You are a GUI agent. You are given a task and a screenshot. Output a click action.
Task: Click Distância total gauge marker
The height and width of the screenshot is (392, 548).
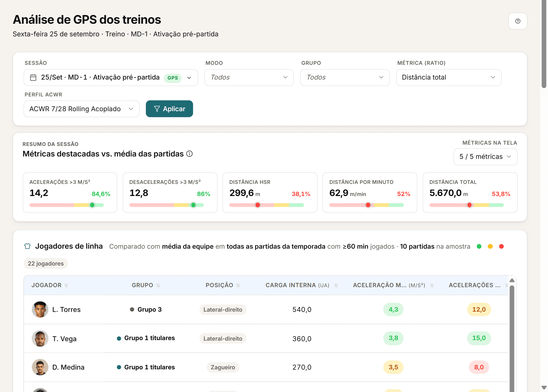[469, 205]
